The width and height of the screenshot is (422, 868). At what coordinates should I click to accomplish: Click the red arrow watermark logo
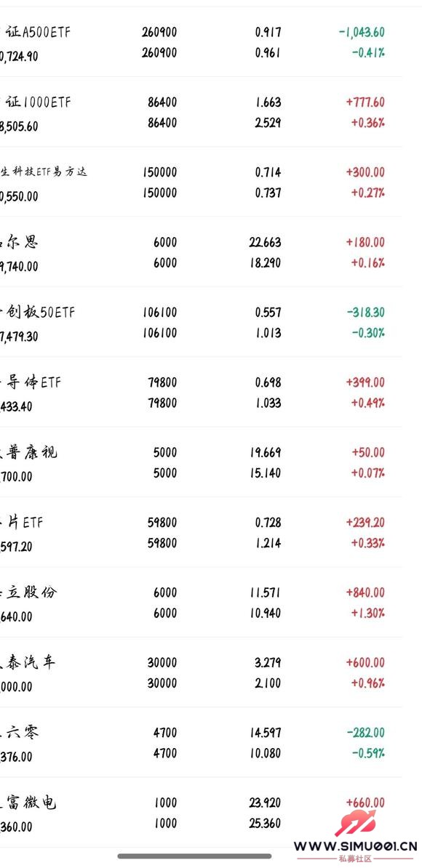click(355, 823)
